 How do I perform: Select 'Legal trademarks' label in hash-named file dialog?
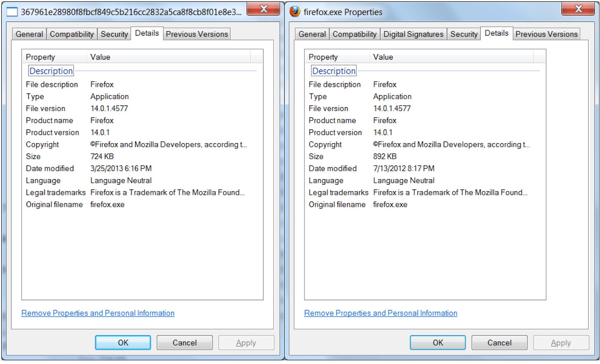[x=55, y=192]
